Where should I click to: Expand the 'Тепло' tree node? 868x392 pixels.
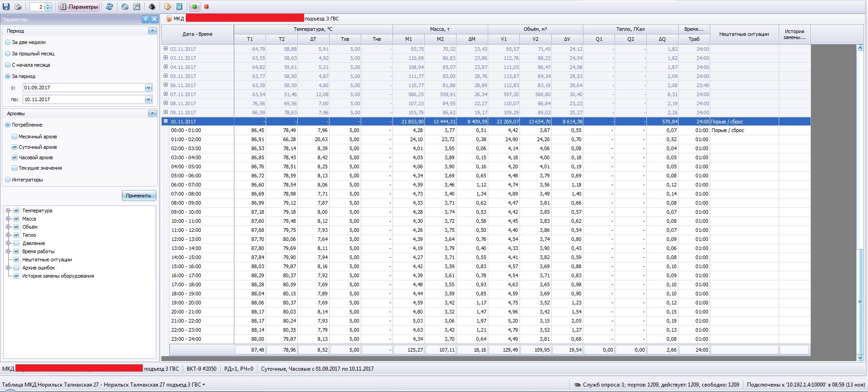8,235
